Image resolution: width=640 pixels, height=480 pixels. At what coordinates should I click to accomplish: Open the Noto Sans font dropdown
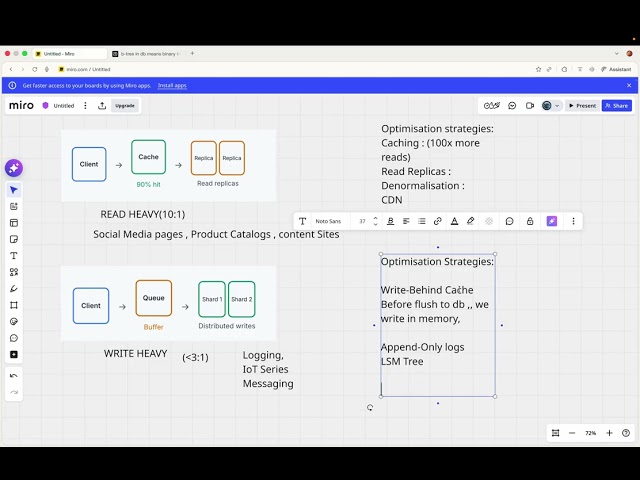[328, 221]
